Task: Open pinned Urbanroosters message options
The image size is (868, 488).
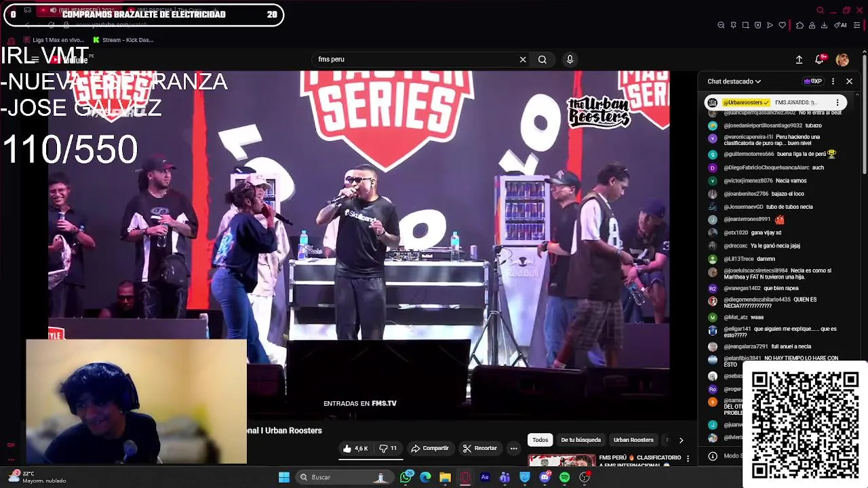Action: tap(837, 103)
